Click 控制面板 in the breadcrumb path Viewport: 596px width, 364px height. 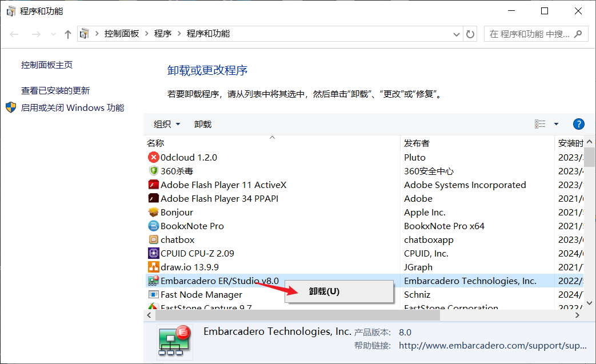pyautogui.click(x=122, y=34)
